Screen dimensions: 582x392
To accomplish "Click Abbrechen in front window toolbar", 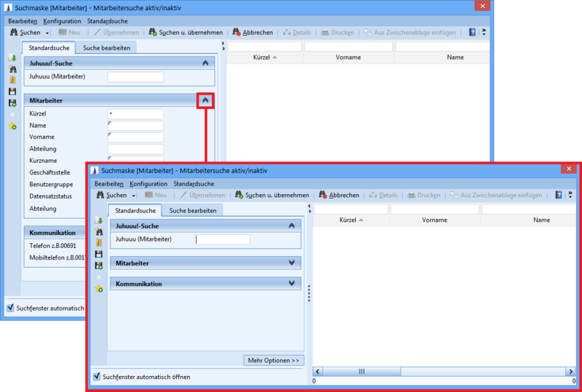I will (x=339, y=195).
